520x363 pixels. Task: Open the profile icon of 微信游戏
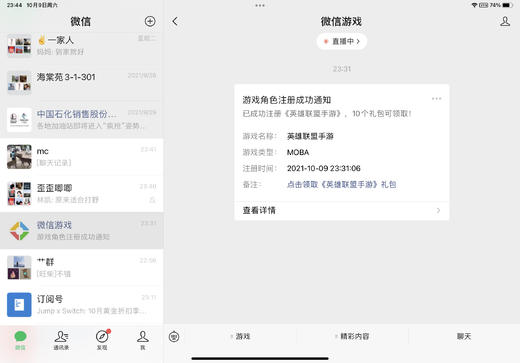[505, 21]
